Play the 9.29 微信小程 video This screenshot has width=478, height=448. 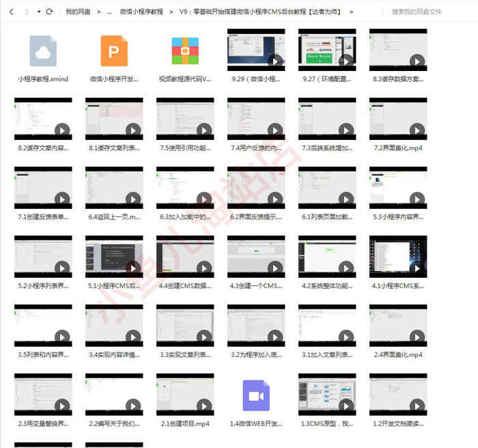pos(275,61)
